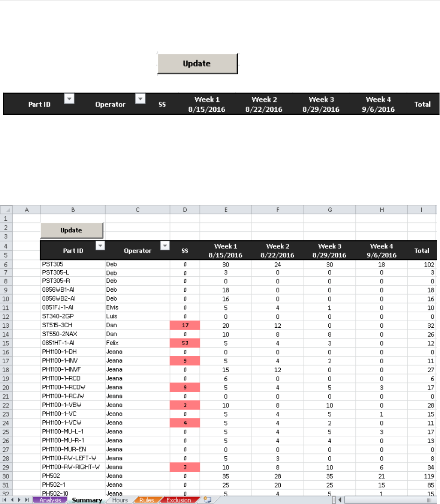Select the Total value 102 for PST305

click(422, 264)
